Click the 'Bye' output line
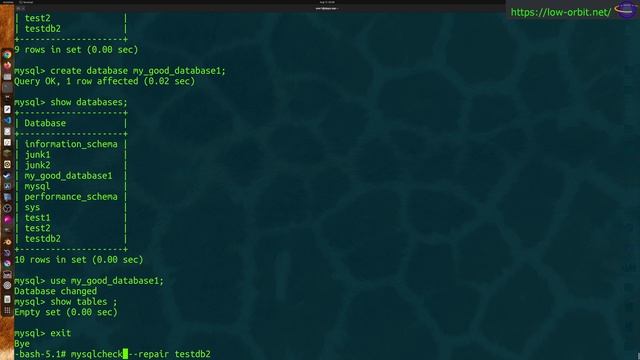 coord(22,344)
